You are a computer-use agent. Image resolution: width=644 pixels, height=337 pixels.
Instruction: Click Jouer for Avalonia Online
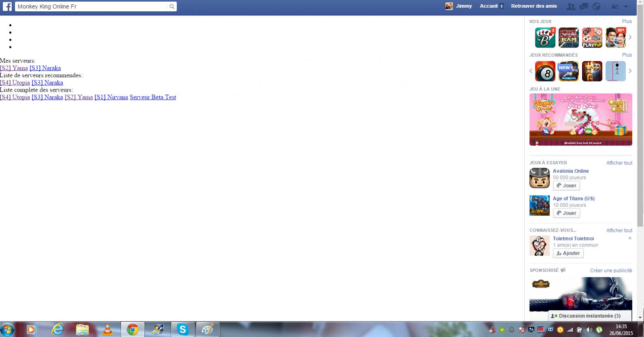pyautogui.click(x=566, y=186)
